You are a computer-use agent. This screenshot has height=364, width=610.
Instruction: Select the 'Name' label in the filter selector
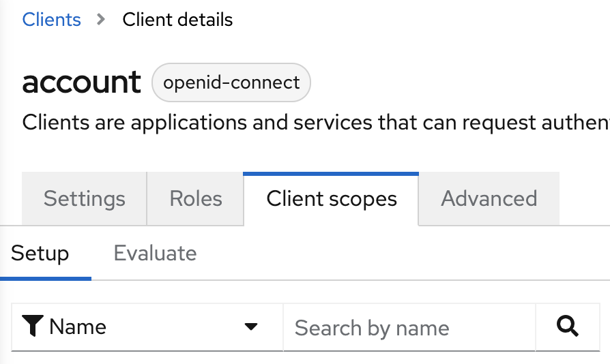click(x=77, y=327)
